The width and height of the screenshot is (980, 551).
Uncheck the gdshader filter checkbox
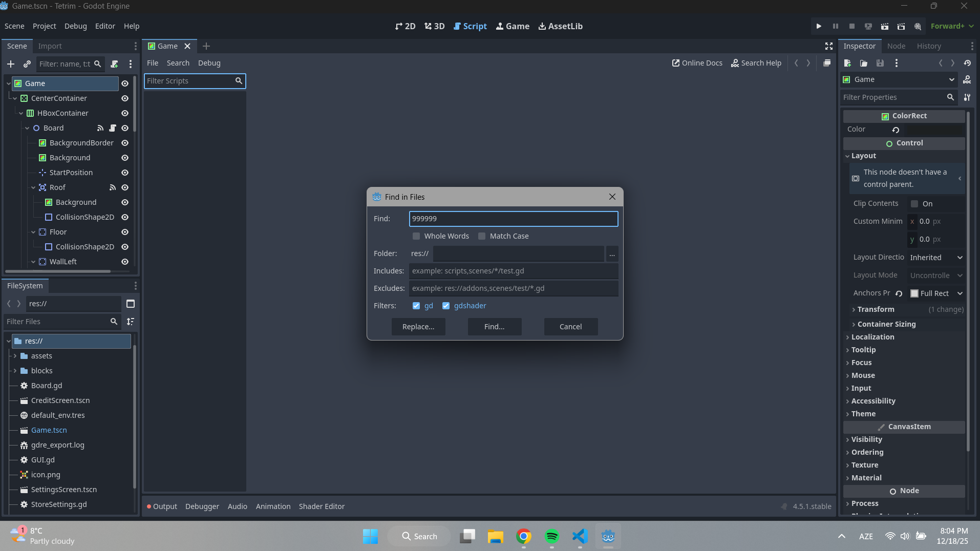(x=446, y=306)
